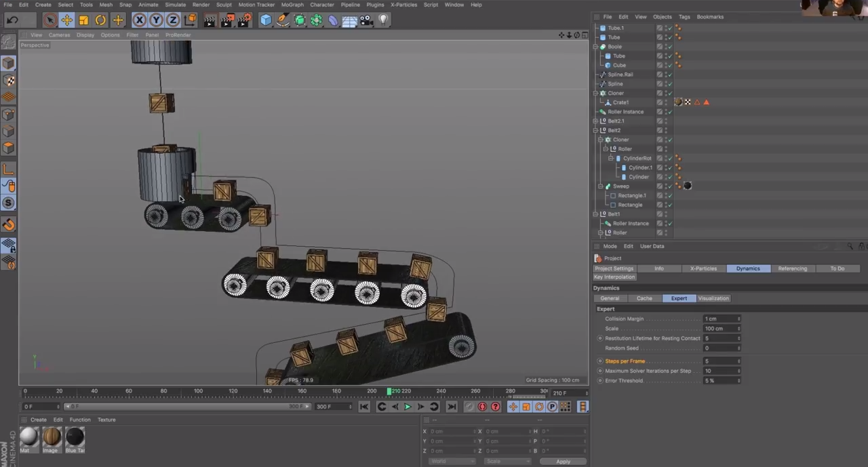Toggle the Sweep object's enable checkmark

coord(669,186)
